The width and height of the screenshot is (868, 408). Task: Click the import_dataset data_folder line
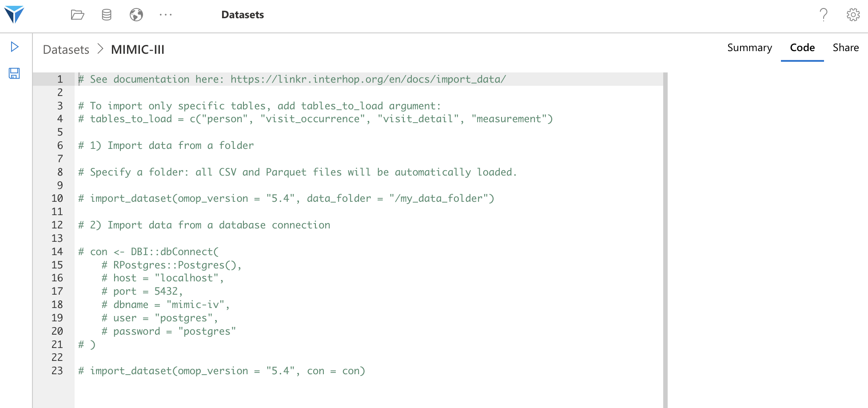[x=286, y=198]
